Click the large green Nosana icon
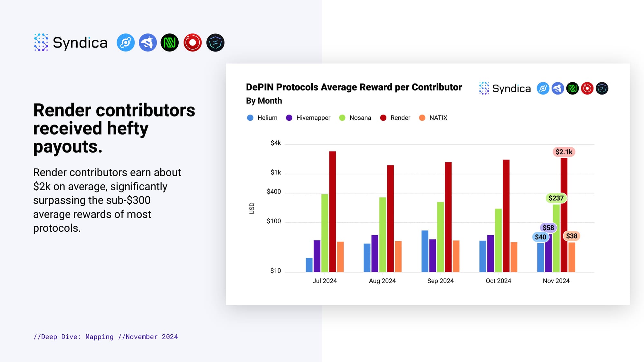644x362 pixels. pyautogui.click(x=170, y=42)
